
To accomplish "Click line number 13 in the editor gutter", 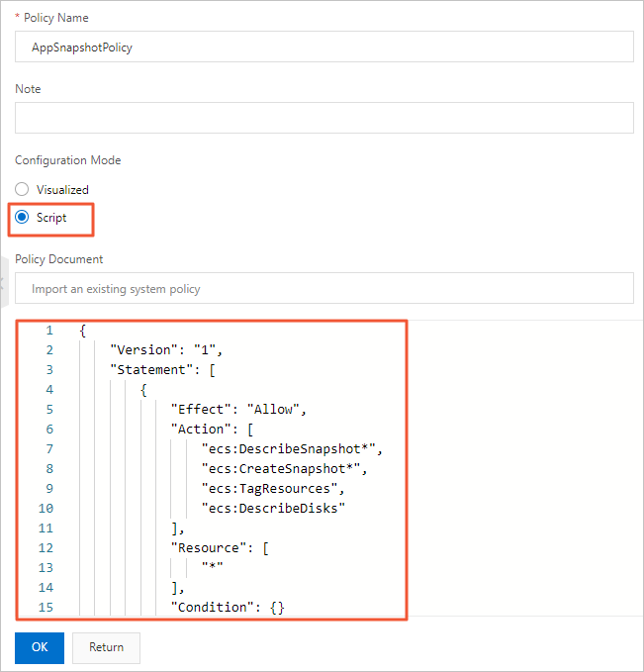I will (x=47, y=567).
